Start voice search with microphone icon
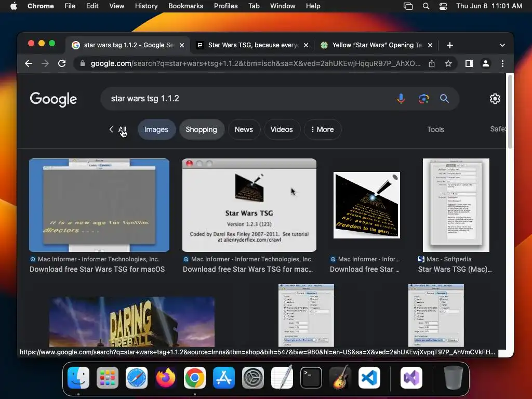 401,98
